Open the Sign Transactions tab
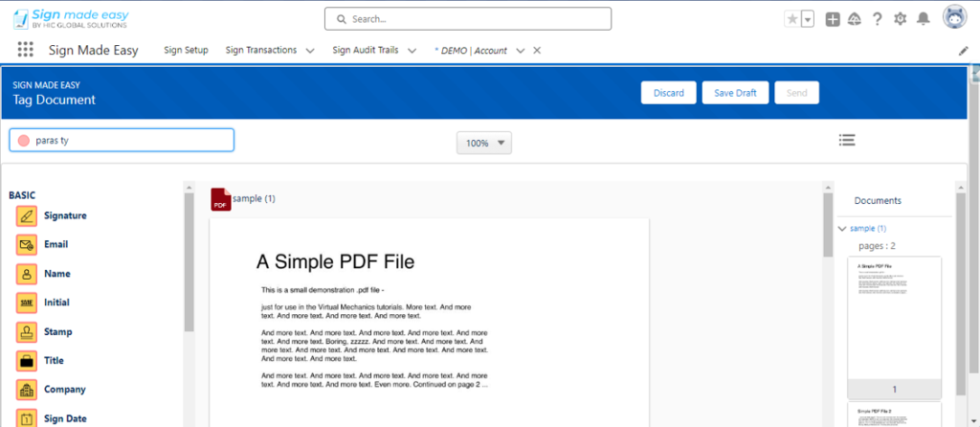Screen dimensions: 980x427 [x=261, y=50]
